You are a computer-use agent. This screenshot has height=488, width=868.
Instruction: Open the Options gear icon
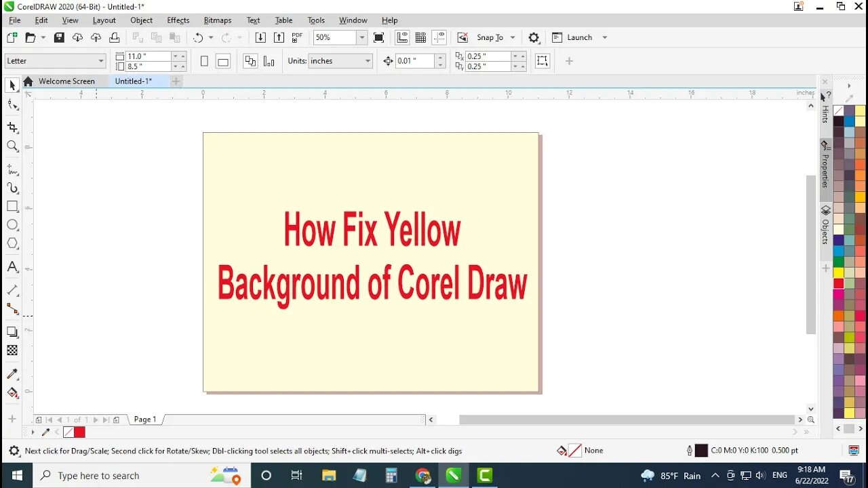coord(534,37)
